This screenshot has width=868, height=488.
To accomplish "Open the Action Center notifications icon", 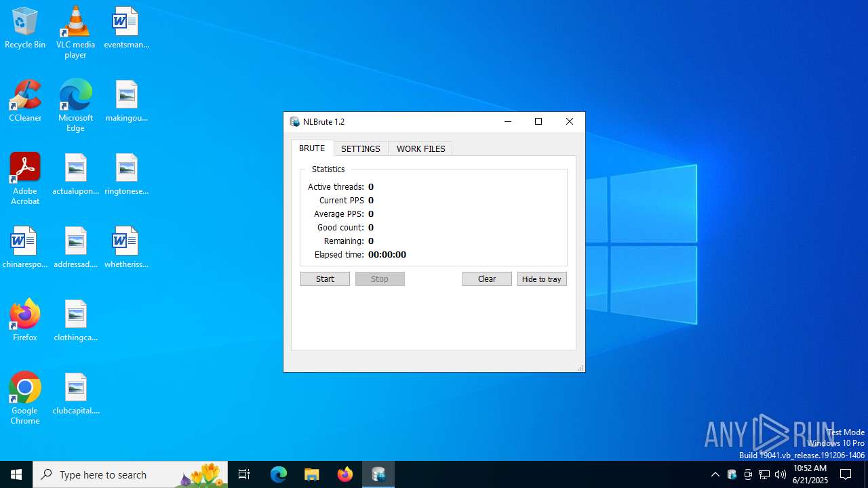I will (846, 474).
